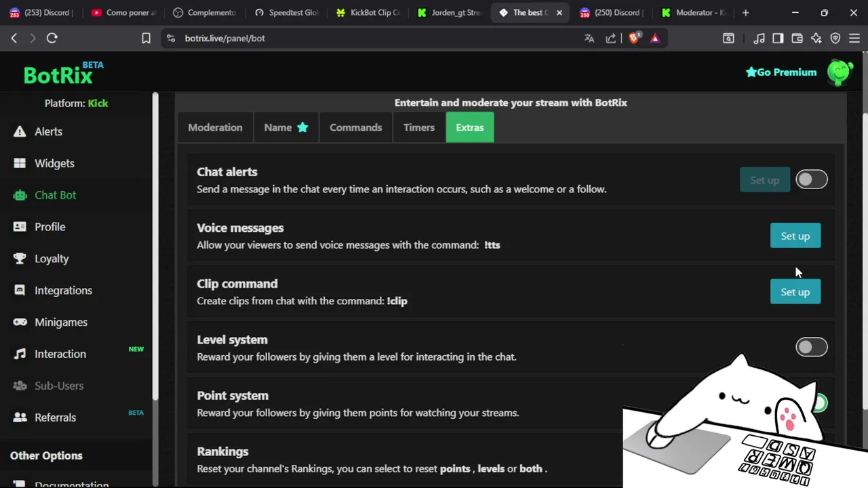Click the Profile card icon in sidebar
The height and width of the screenshot is (488, 868).
point(20,227)
